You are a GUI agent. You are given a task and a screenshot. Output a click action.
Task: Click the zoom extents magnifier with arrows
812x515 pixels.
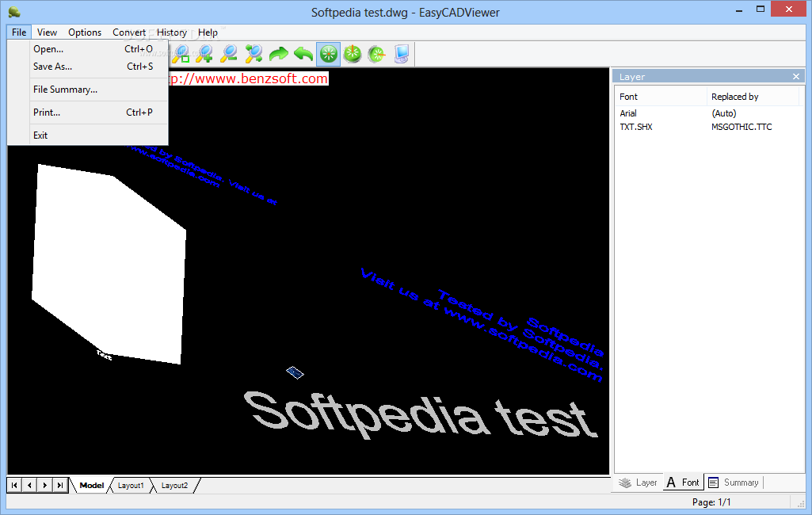coord(254,54)
